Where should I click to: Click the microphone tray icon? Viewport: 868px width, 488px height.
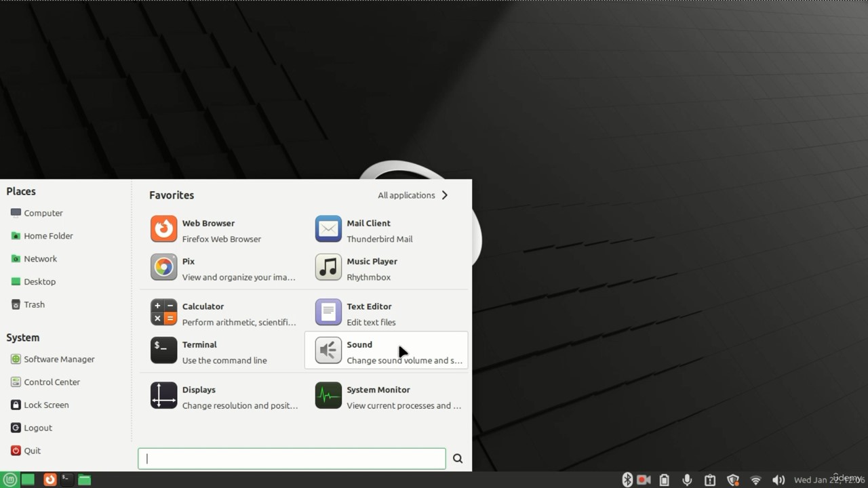(687, 480)
